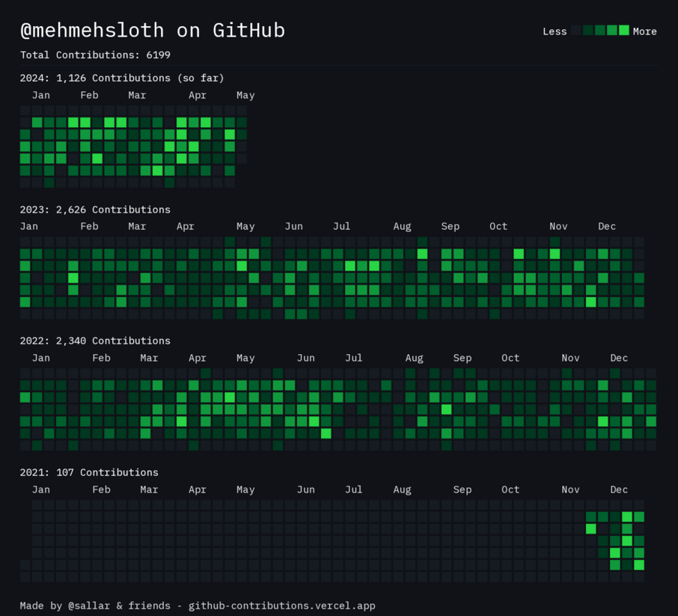Click the Feb label in the 2024 graph
Image resolution: width=678 pixels, height=616 pixels.
coord(90,95)
